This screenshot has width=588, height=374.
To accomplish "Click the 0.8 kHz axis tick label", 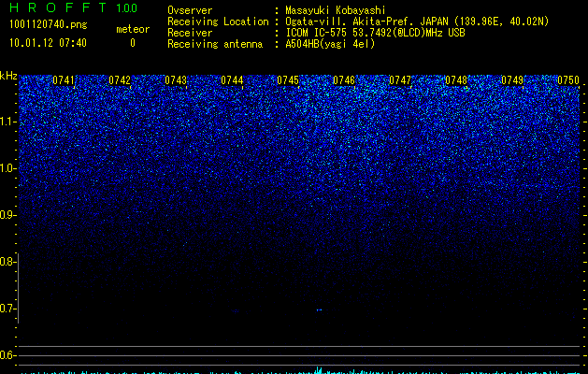I will [x=8, y=262].
